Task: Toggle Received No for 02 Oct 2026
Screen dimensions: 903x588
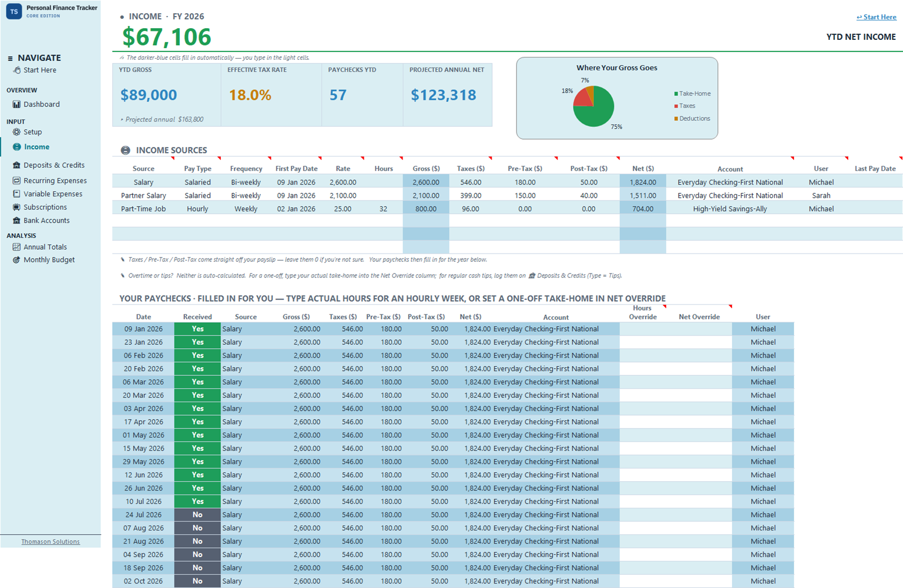Action: click(x=197, y=581)
